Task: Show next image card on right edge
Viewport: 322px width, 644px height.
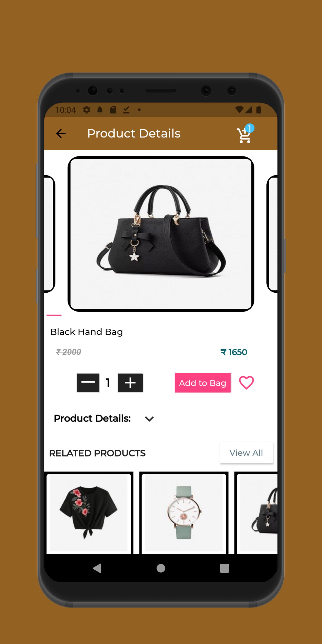Action: (x=272, y=234)
